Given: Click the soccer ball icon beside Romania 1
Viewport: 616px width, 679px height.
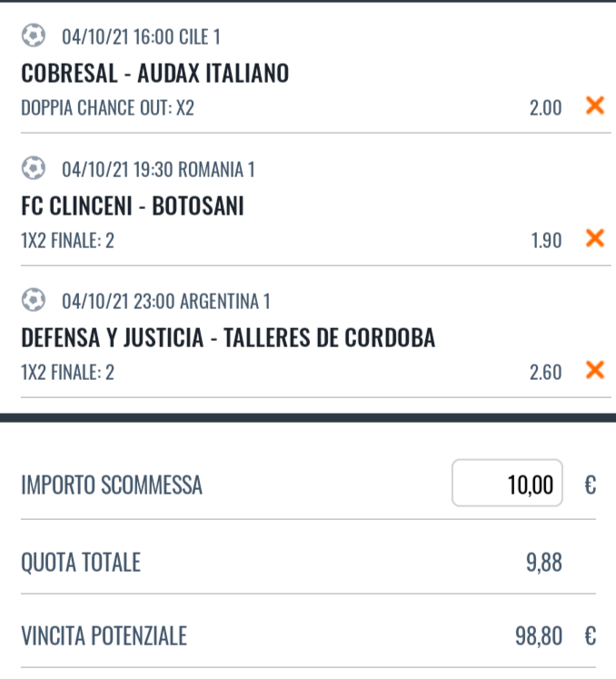Looking at the screenshot, I should (33, 168).
